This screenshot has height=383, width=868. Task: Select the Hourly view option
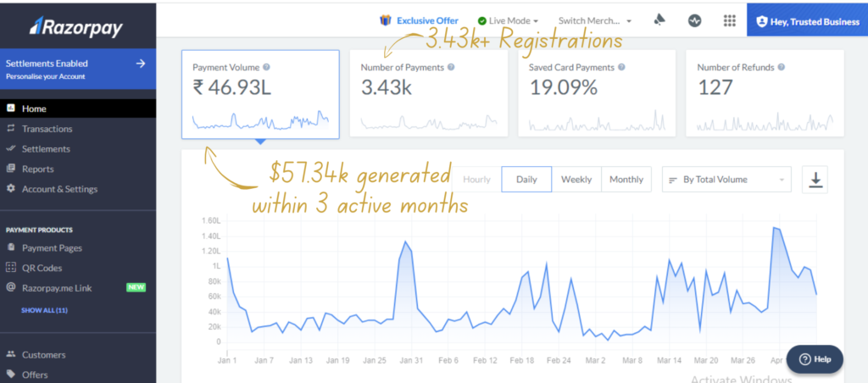pos(476,180)
